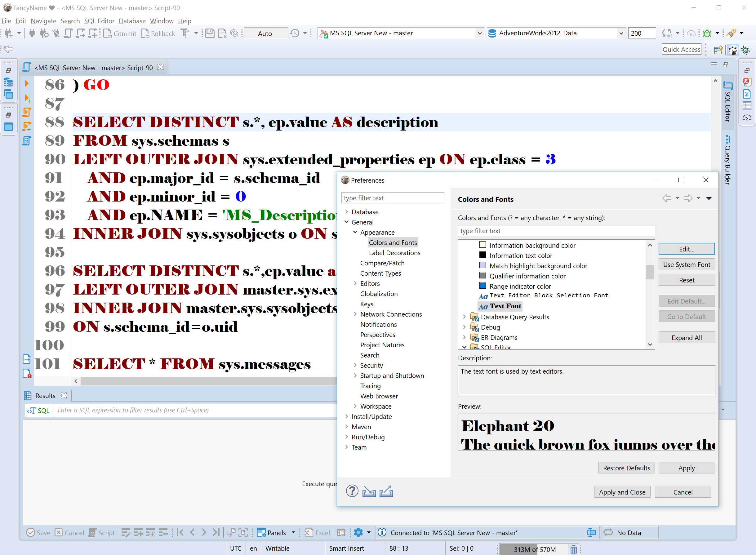This screenshot has width=756, height=555.
Task: Collapse the General section in Preferences
Action: point(347,222)
